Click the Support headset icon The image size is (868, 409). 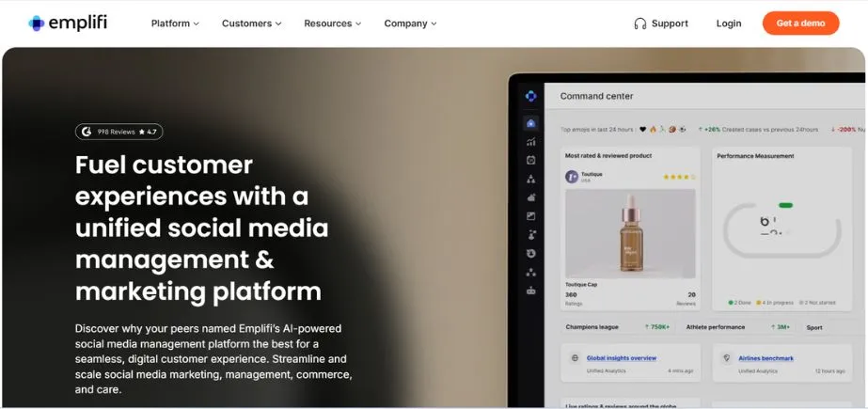tap(639, 24)
